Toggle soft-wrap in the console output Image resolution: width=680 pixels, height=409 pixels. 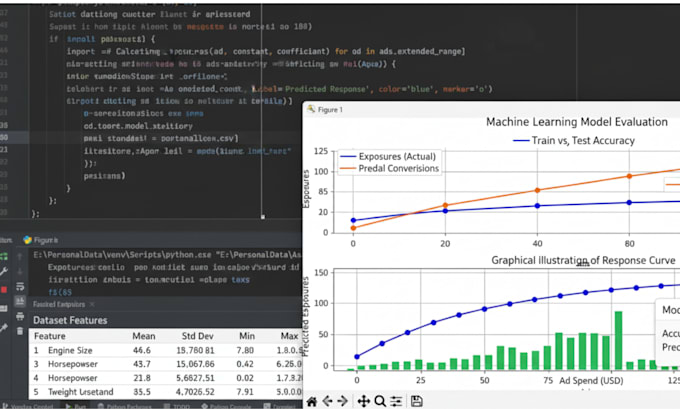[20, 287]
